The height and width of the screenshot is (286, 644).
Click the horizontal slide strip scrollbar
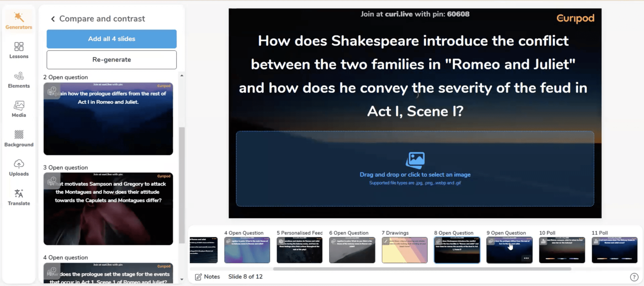coord(422,269)
